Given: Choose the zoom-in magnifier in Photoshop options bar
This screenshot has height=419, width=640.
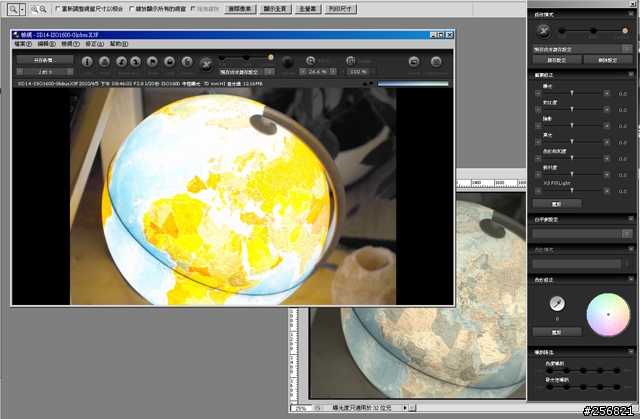Looking at the screenshot, I should click(34, 9).
